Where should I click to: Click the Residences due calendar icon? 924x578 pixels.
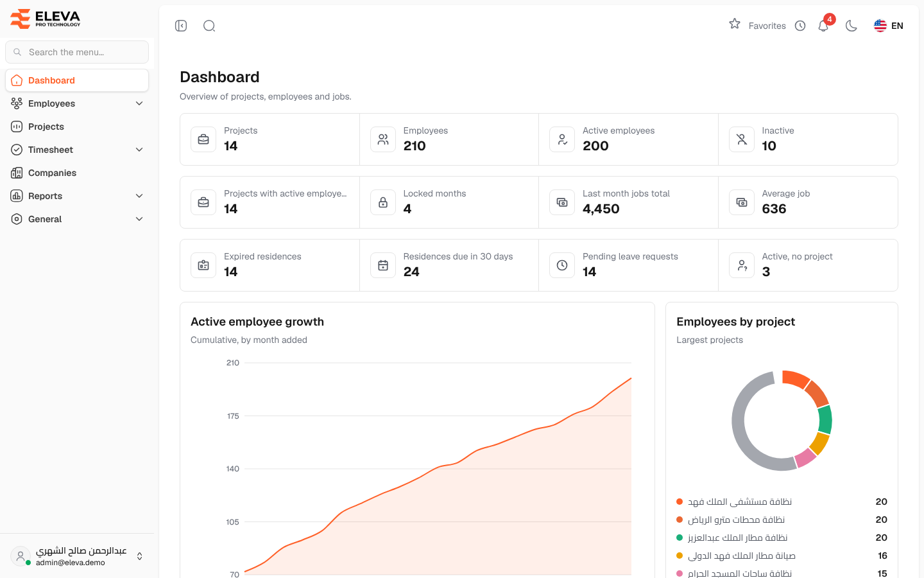[x=383, y=265]
